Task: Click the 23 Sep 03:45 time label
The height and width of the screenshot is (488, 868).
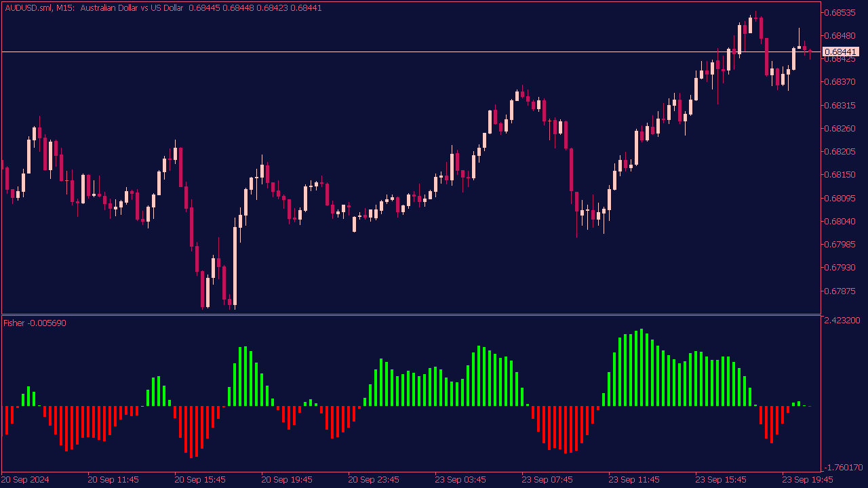Action: click(x=460, y=479)
